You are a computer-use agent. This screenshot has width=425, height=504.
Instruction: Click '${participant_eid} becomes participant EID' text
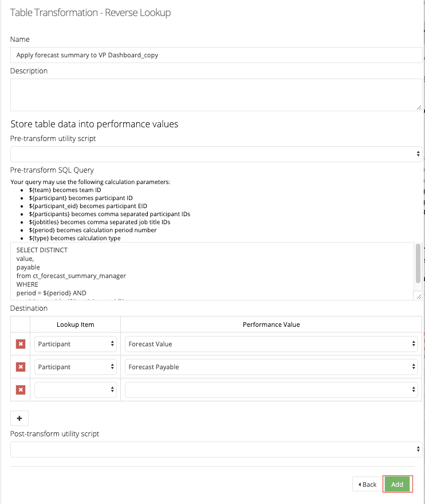pyautogui.click(x=88, y=206)
